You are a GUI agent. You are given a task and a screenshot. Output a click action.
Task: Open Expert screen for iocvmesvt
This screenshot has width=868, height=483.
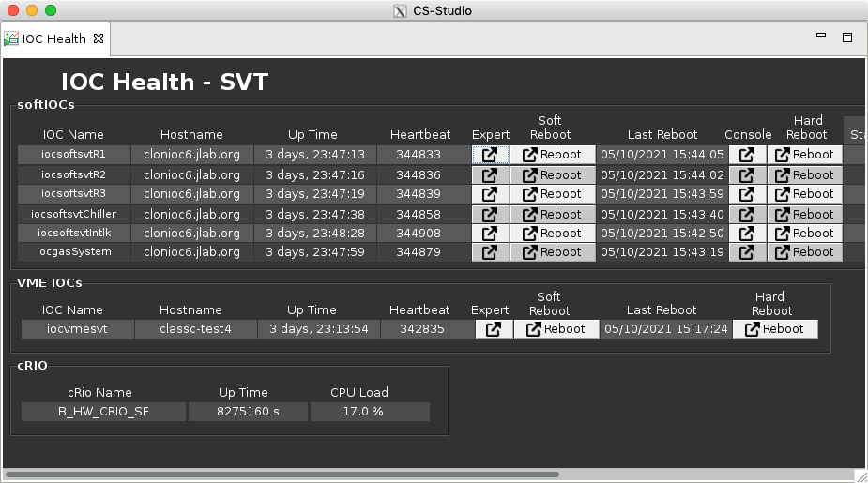click(x=494, y=329)
